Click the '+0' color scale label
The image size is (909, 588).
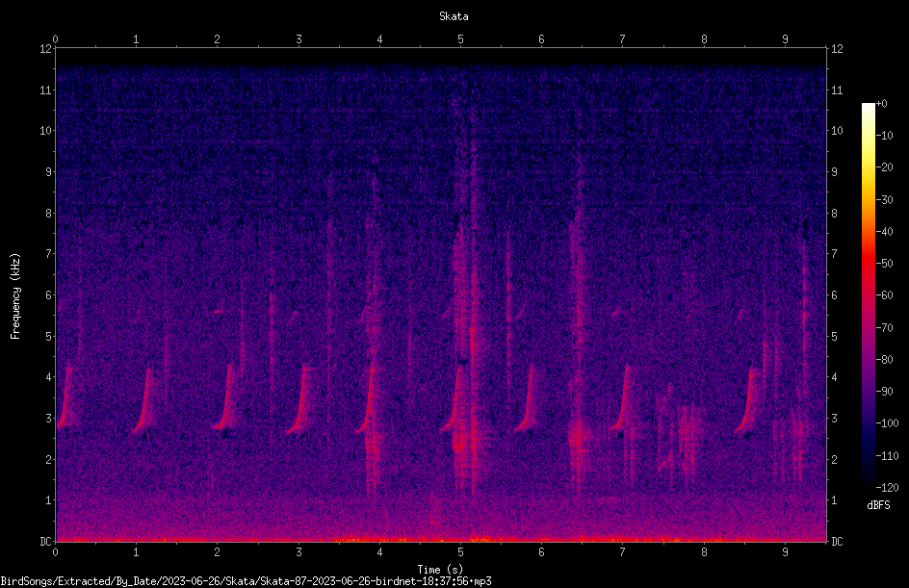pyautogui.click(x=882, y=104)
